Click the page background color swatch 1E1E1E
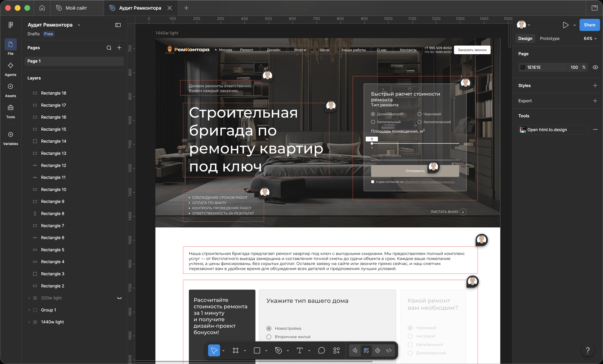Screen dimensions: 603x364 click(x=522, y=67)
